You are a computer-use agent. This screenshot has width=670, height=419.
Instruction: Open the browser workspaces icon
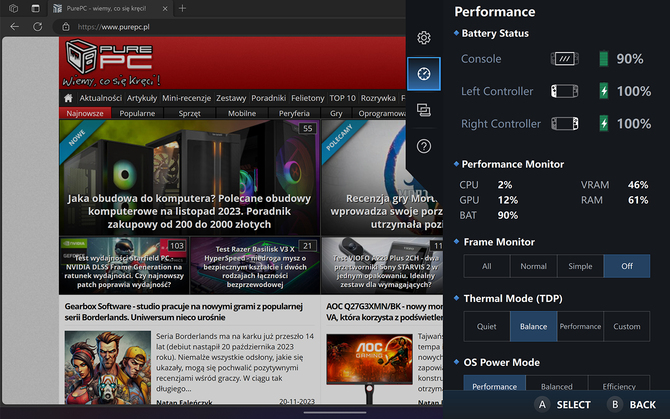[x=13, y=8]
